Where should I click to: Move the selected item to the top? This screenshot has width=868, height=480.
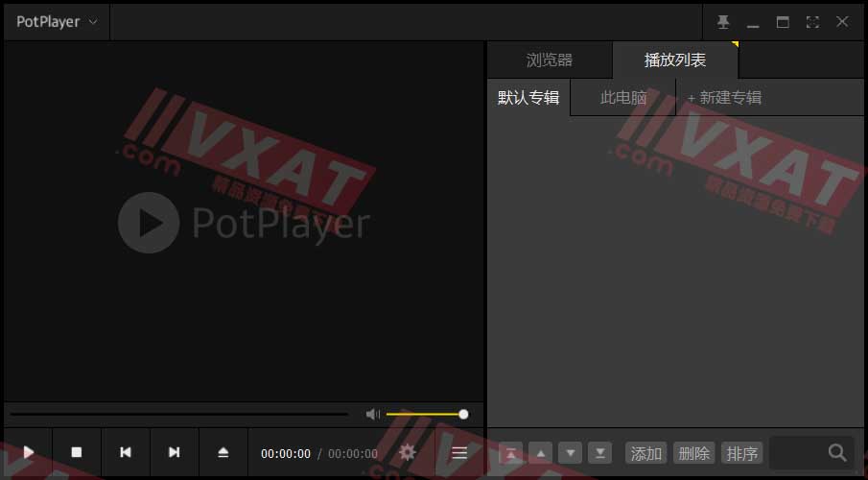[511, 453]
